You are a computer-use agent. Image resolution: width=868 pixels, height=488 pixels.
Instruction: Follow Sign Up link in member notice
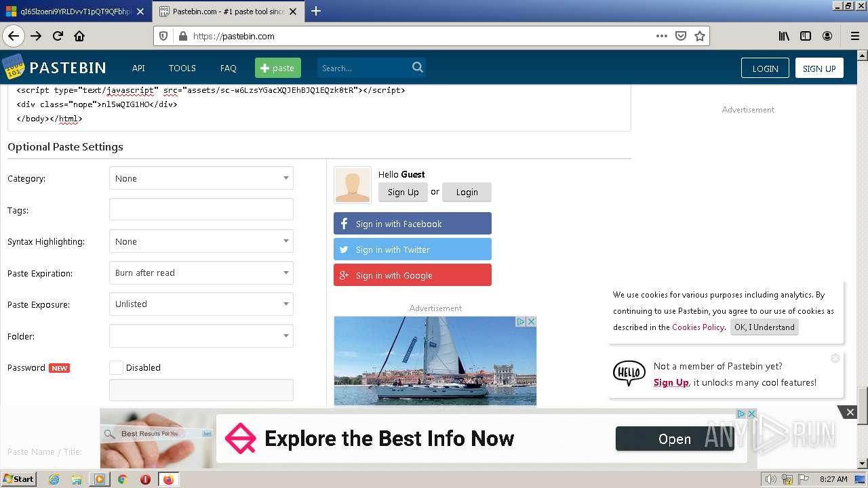(671, 382)
